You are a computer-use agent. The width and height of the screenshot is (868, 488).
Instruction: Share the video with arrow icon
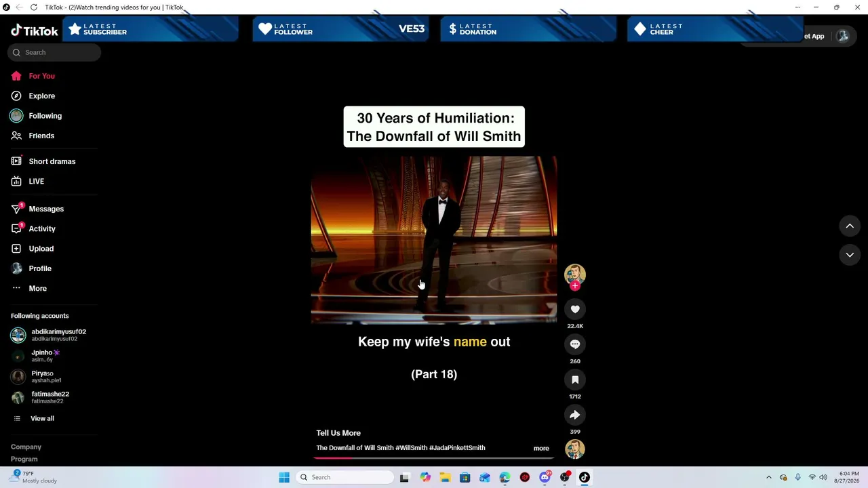(575, 415)
